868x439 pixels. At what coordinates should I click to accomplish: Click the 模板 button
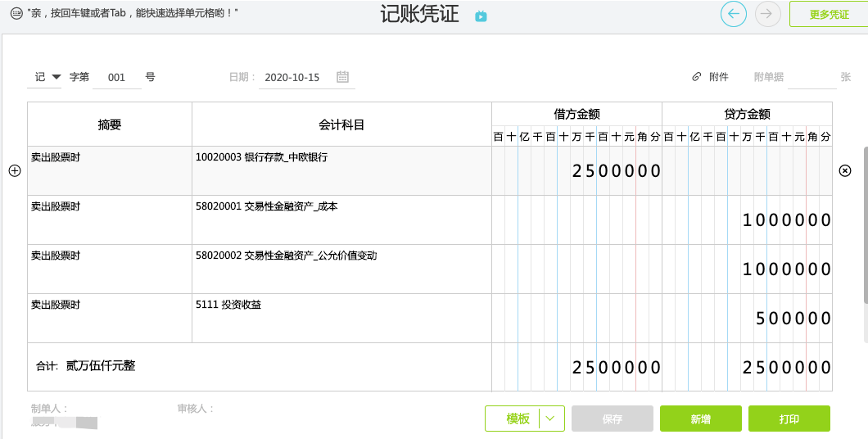(518, 419)
